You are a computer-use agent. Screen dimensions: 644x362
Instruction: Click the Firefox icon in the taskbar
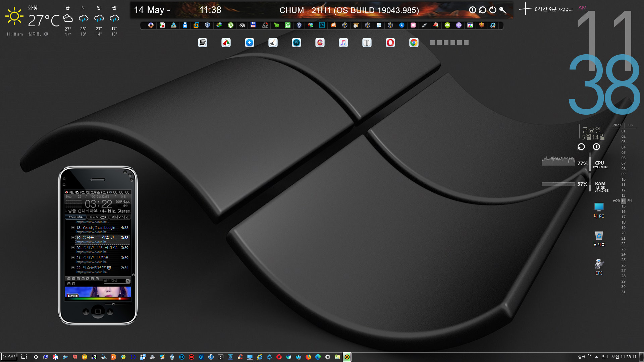tap(308, 357)
